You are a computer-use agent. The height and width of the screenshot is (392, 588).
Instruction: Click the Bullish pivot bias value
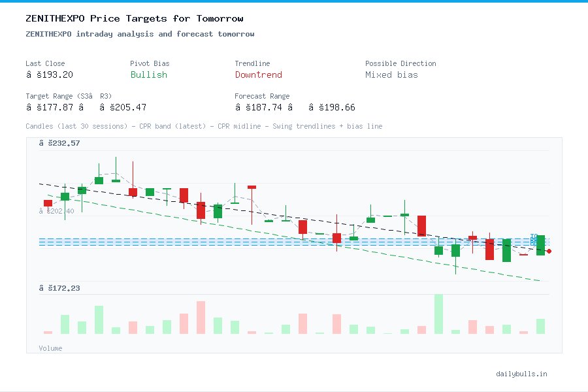point(148,75)
